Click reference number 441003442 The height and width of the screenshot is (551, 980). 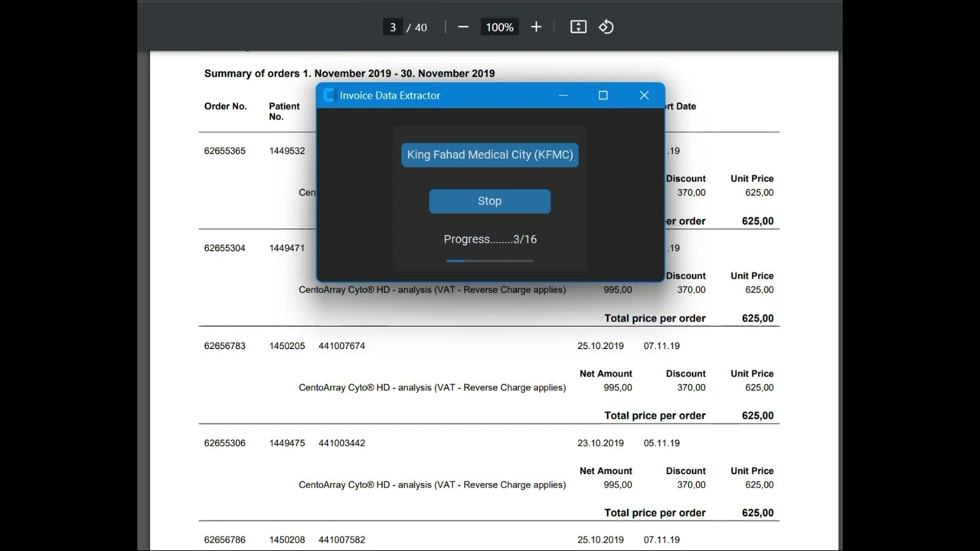coord(341,443)
